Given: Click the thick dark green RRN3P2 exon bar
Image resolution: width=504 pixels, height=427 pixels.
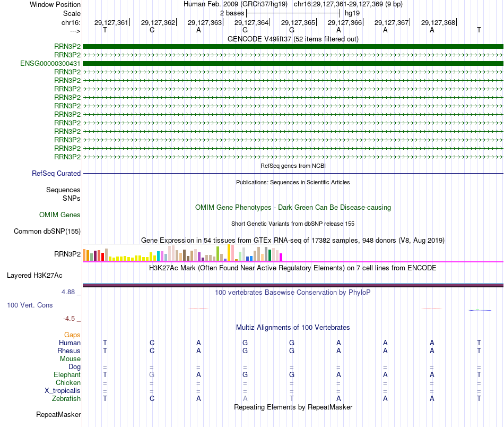Looking at the screenshot, I should tap(293, 46).
